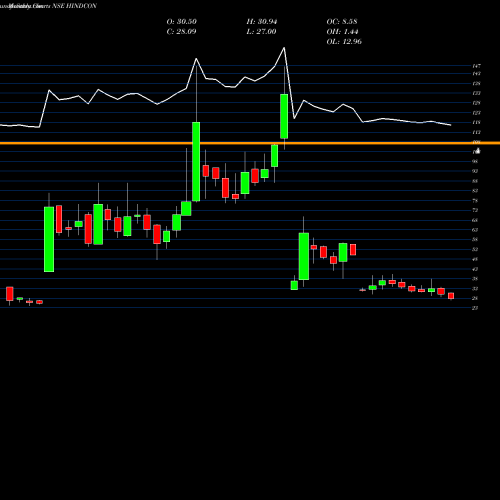This screenshot has width=500, height=500.
Task: Click the highest peak of the white line
Action: 284,48
